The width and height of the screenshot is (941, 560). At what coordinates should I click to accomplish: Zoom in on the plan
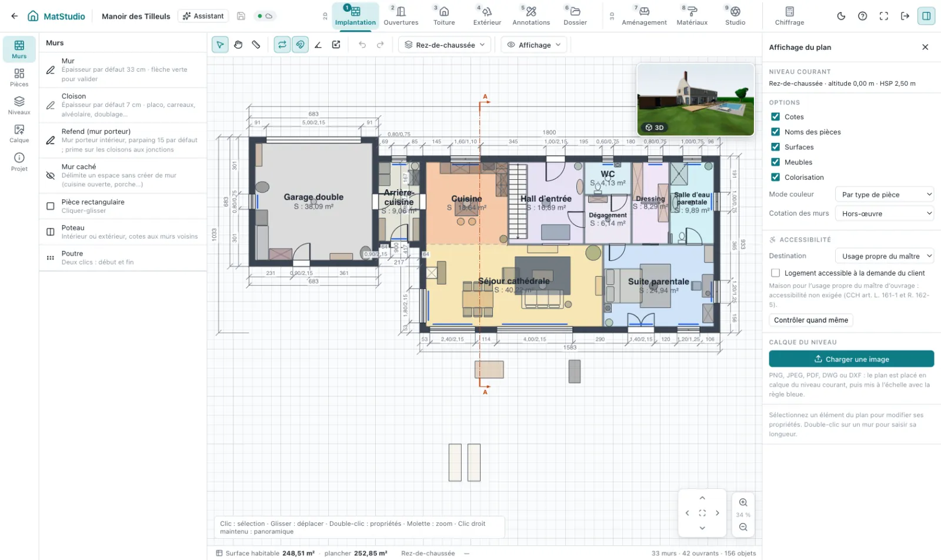coord(743,502)
